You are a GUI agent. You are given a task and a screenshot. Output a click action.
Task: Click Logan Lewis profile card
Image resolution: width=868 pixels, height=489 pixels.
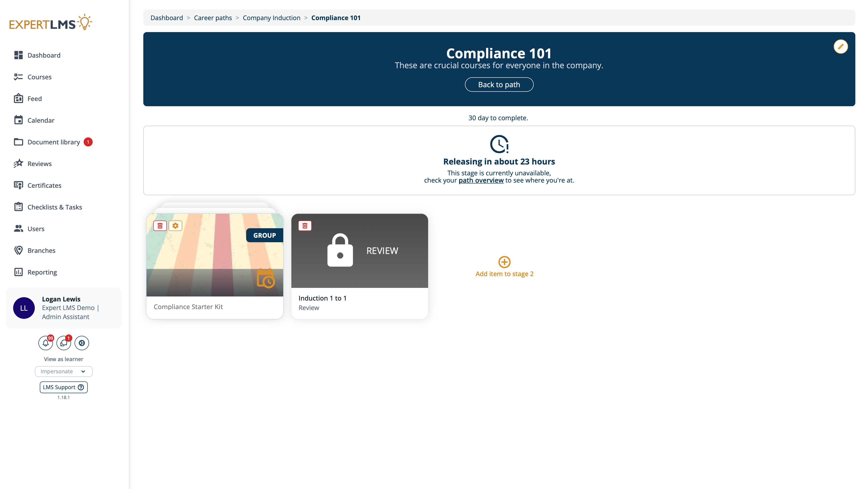click(63, 308)
